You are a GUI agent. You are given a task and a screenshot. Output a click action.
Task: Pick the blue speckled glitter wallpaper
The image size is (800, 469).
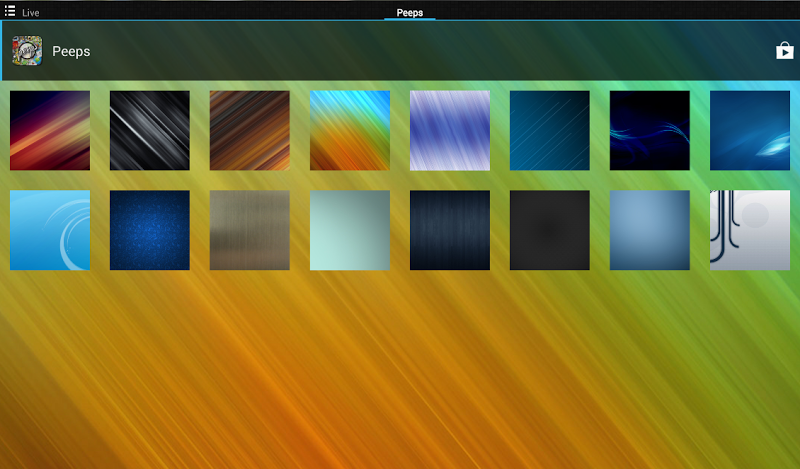click(150, 230)
